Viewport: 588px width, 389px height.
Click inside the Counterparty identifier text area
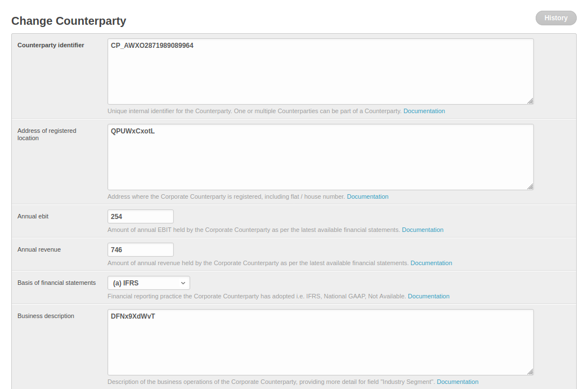coord(320,71)
